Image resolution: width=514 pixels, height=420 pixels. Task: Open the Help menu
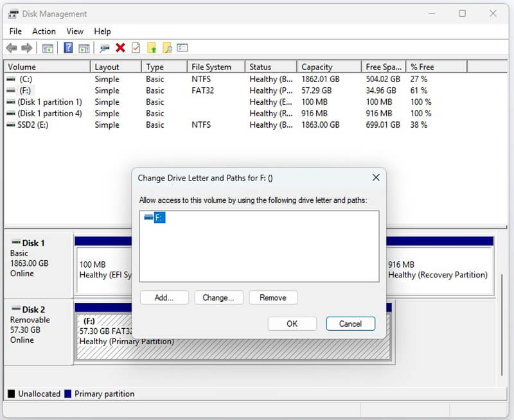click(x=102, y=31)
